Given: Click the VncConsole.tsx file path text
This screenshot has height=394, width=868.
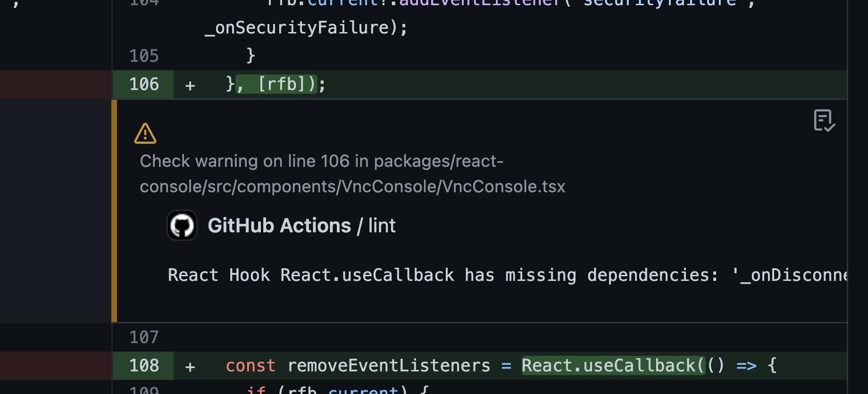Looking at the screenshot, I should [352, 186].
